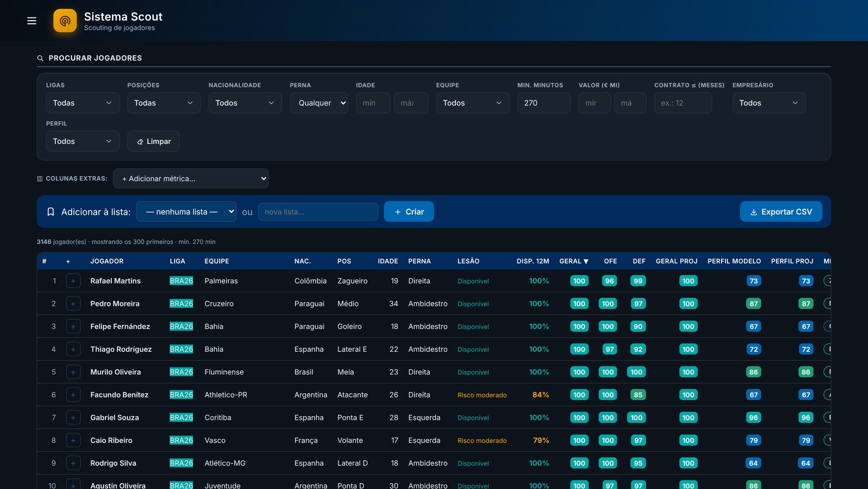Click the Criar list button

click(x=409, y=211)
